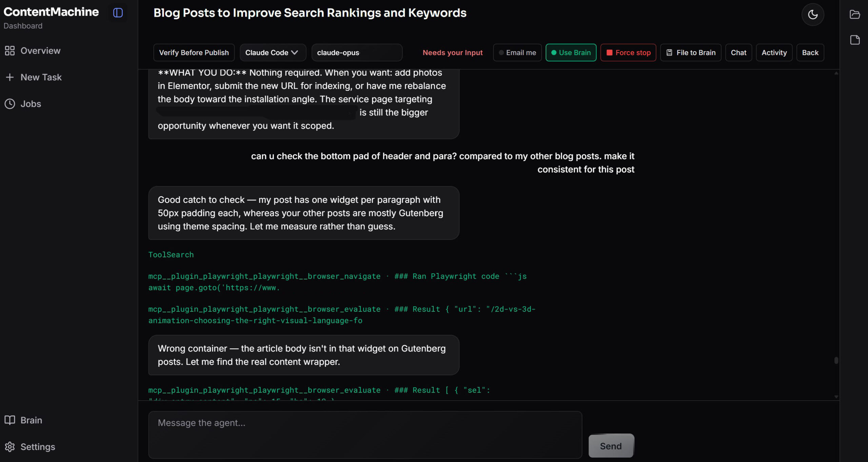Click the book icon next to Brain
The width and height of the screenshot is (868, 462).
coord(10,420)
